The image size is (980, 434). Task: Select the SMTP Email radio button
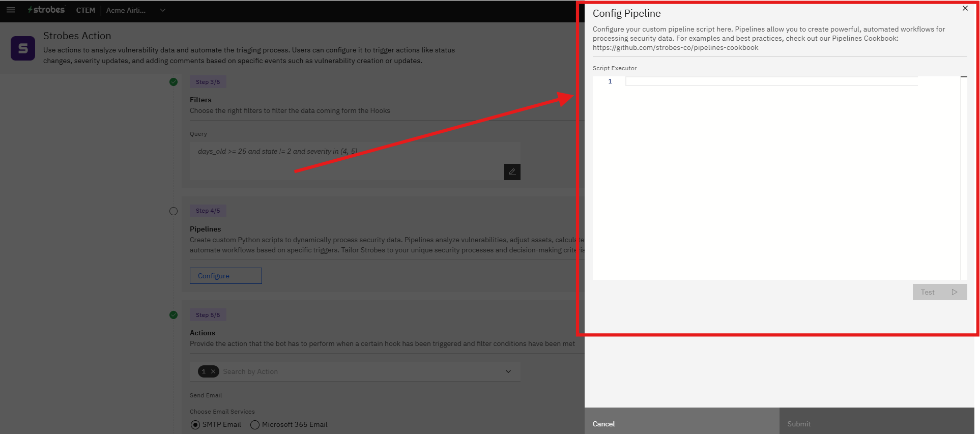coord(195,425)
